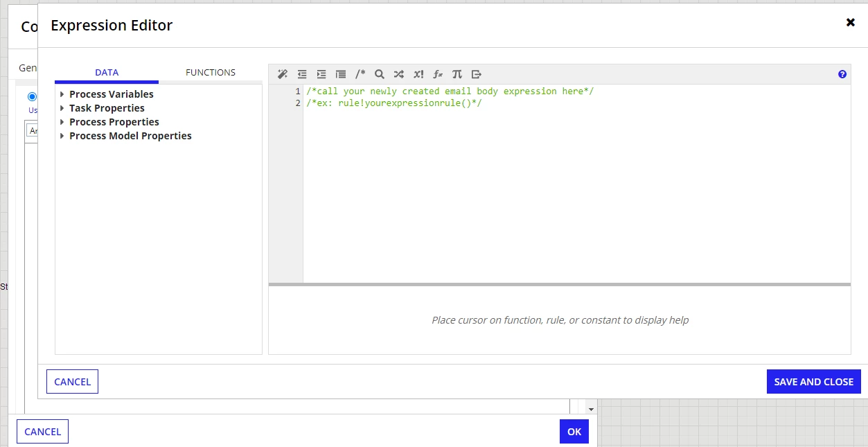Screen dimensions: 868x447
Task: Expand Process Variables tree node
Action: (x=62, y=94)
